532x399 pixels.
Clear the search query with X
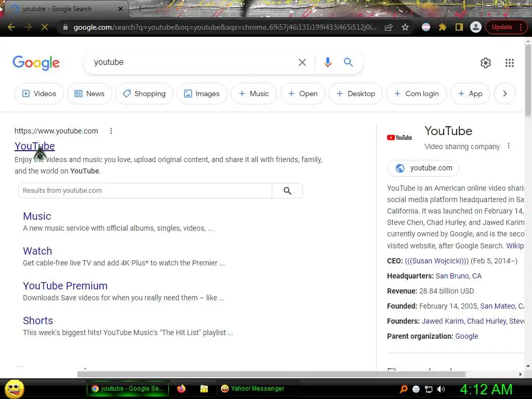(x=302, y=62)
